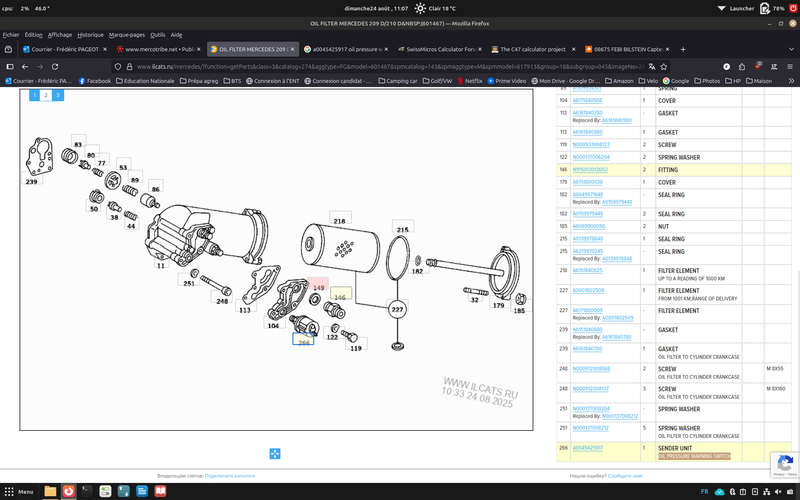The width and height of the screenshot is (800, 500).
Task: Open the 'Подключить каталоги' link
Action: (x=230, y=476)
